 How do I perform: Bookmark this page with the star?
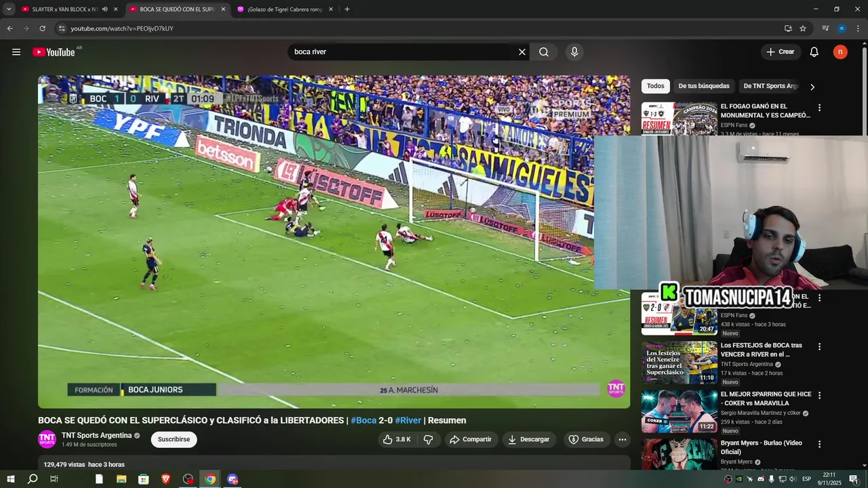pos(803,28)
